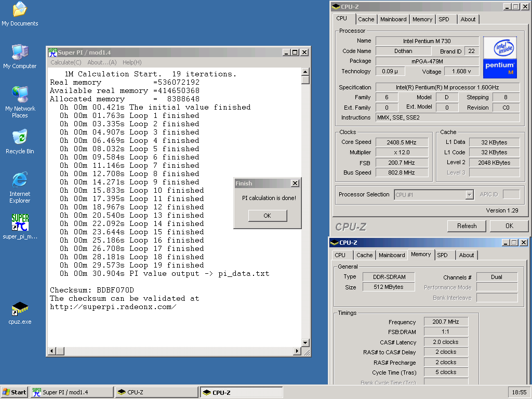This screenshot has width=532, height=399.
Task: Click the Loop 19 finished line
Action: [131, 265]
